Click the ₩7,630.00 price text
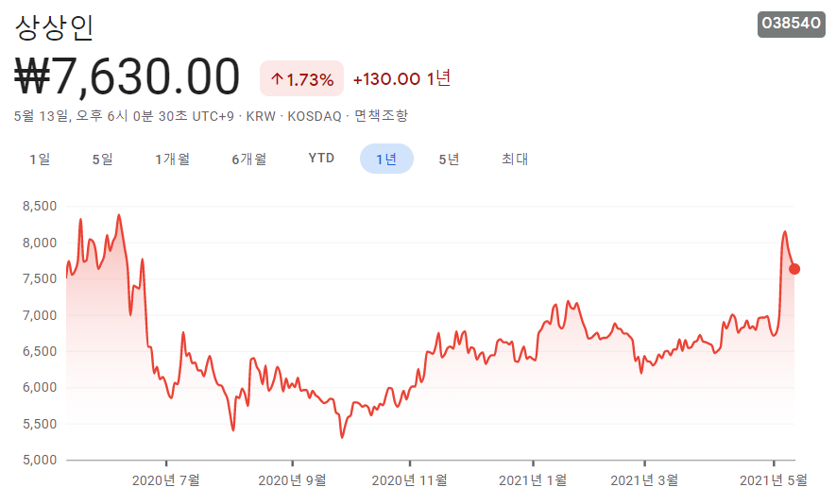This screenshot has height=504, width=836. point(127,77)
